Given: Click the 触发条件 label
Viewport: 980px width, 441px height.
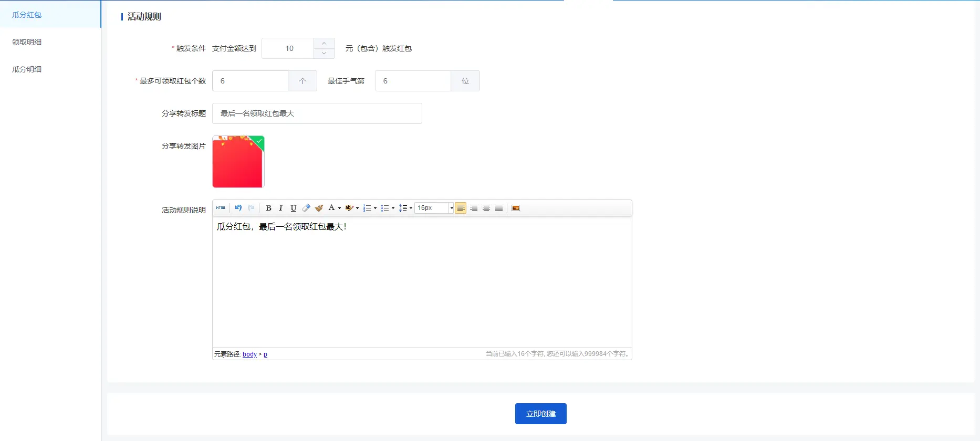Looking at the screenshot, I should pos(191,48).
